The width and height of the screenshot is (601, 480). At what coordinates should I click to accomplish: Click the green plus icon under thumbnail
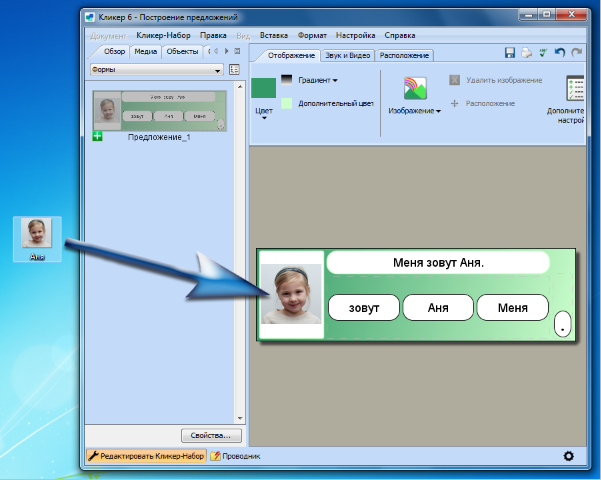(97, 136)
